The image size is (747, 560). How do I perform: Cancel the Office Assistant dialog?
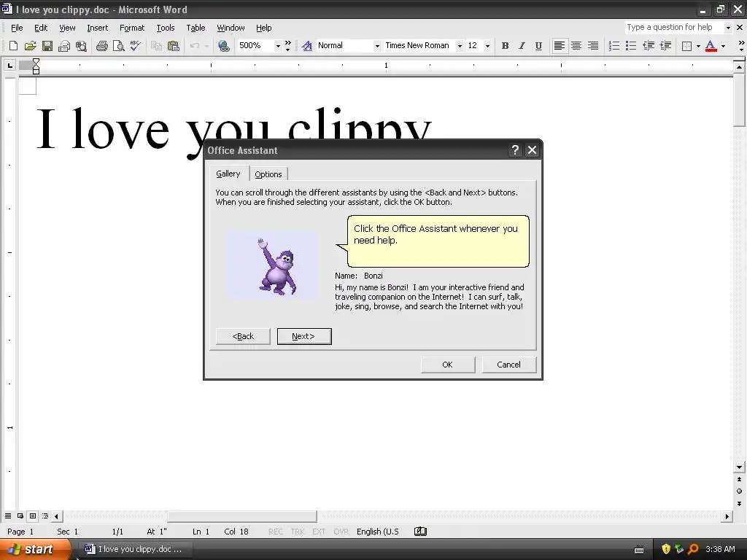508,365
